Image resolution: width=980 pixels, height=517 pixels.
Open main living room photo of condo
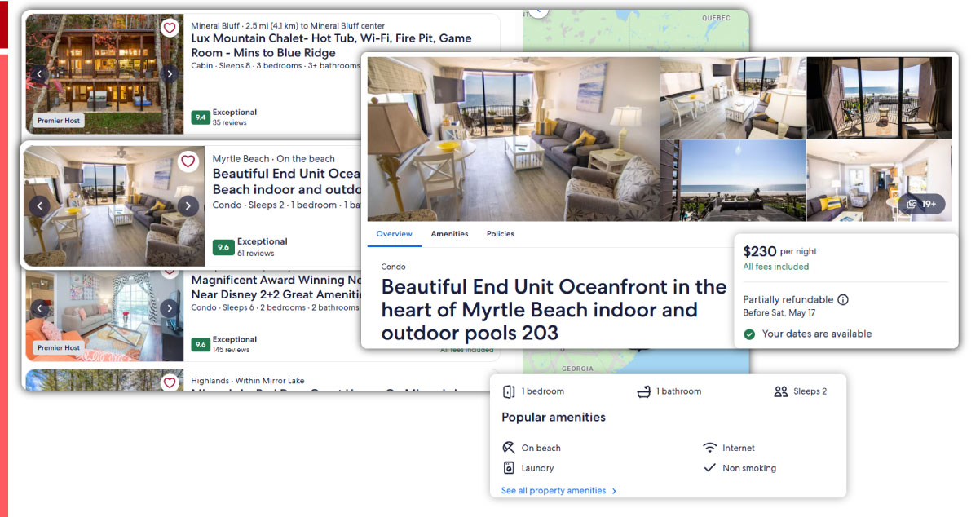(513, 139)
